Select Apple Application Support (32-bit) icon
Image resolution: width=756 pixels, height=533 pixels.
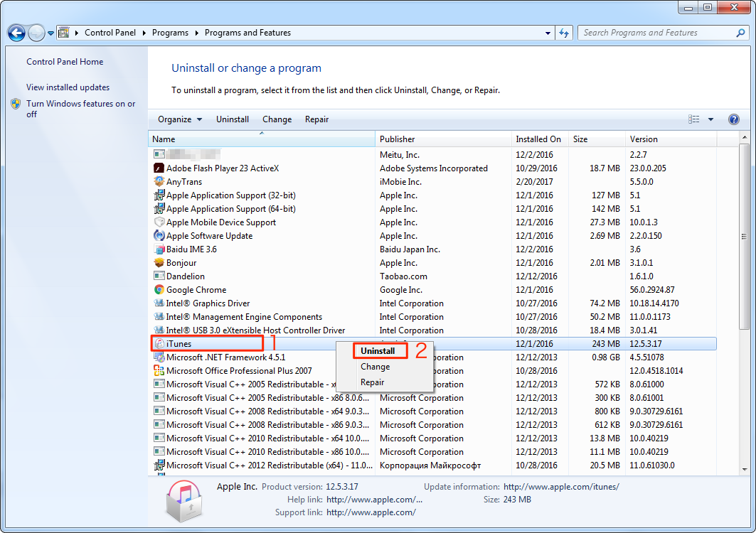point(159,195)
